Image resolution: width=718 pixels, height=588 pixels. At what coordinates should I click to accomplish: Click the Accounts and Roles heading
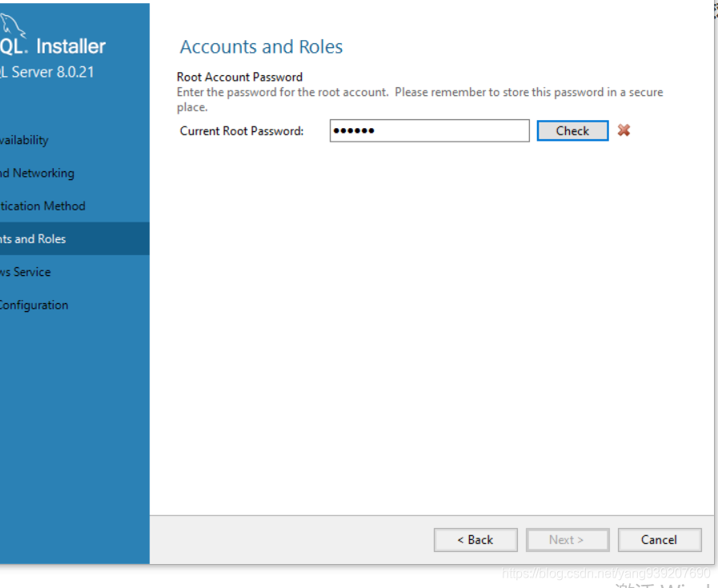point(261,46)
